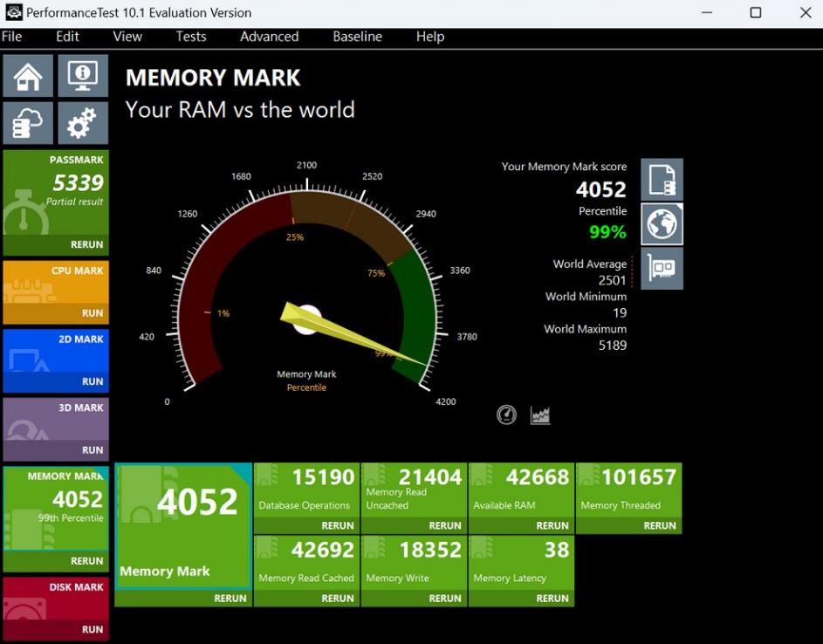Open the cloud baseline database icon

click(x=27, y=122)
